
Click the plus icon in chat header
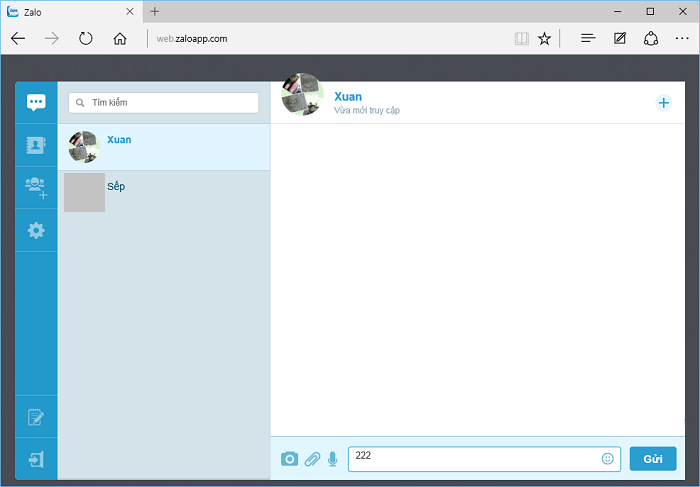pyautogui.click(x=663, y=103)
